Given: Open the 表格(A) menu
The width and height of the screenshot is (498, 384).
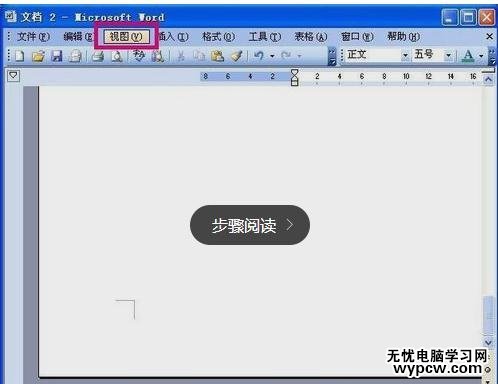Looking at the screenshot, I should 311,36.
